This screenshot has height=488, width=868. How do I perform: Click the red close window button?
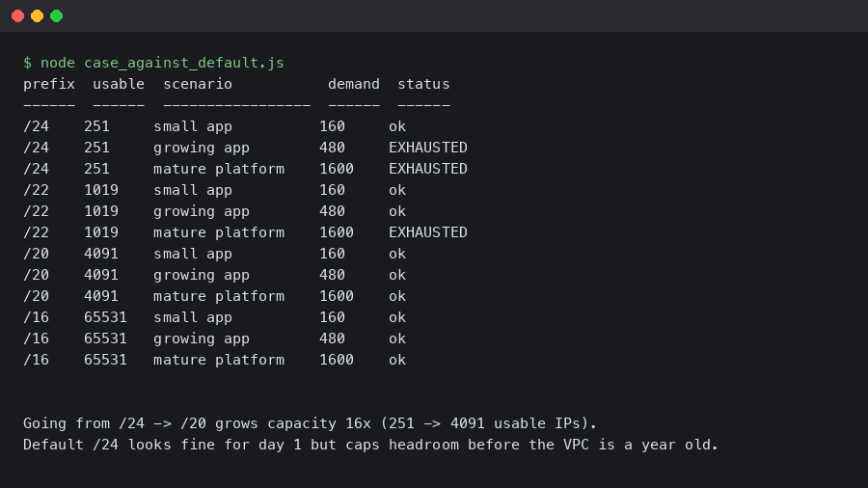(x=17, y=16)
